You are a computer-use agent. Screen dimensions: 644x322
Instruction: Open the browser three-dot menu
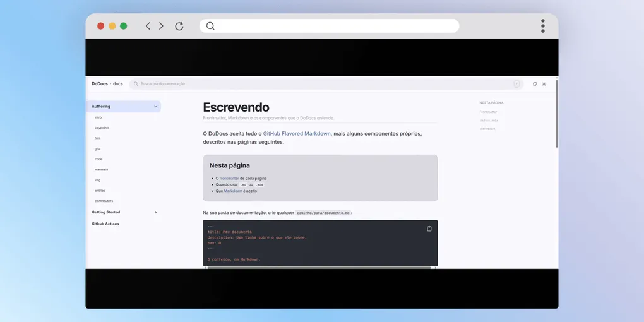542,26
